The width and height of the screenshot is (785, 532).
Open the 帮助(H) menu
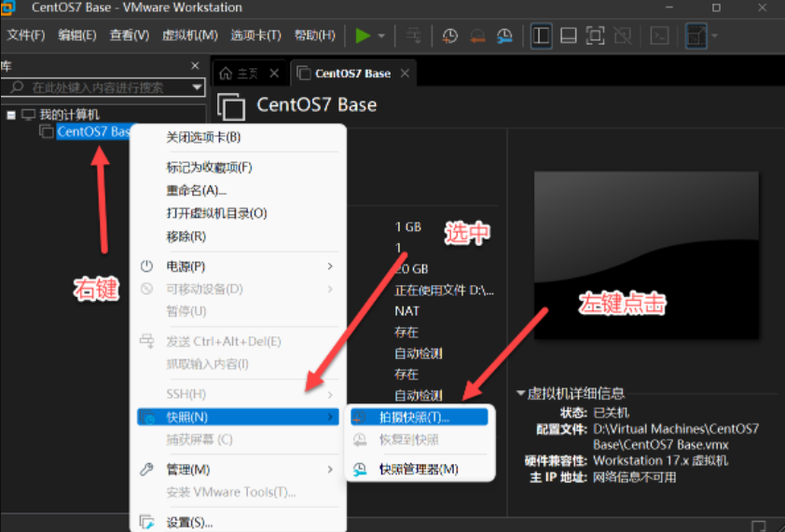click(315, 35)
